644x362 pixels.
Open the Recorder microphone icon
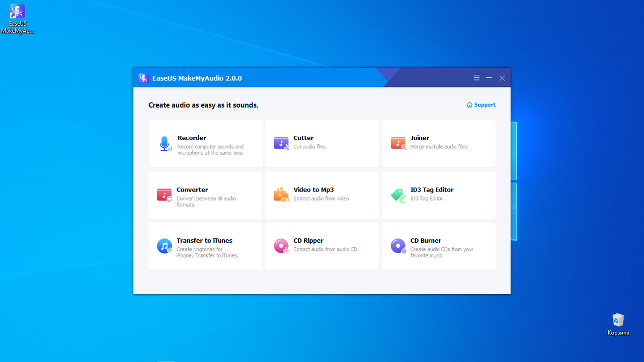click(x=166, y=144)
